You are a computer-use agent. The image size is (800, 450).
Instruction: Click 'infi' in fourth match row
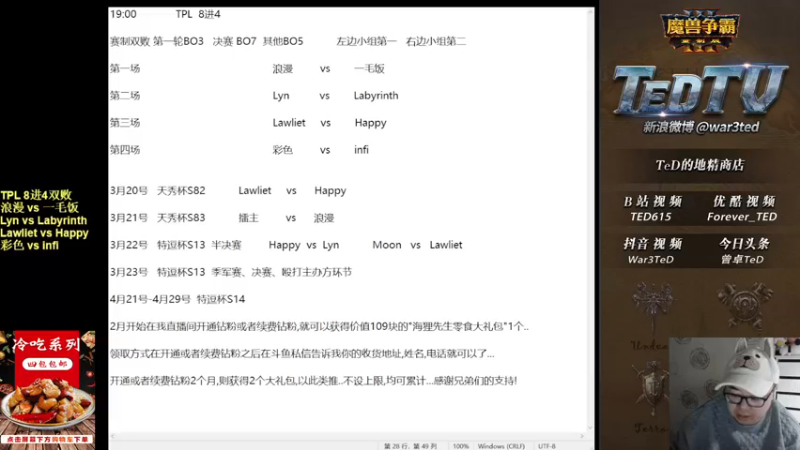click(x=361, y=150)
